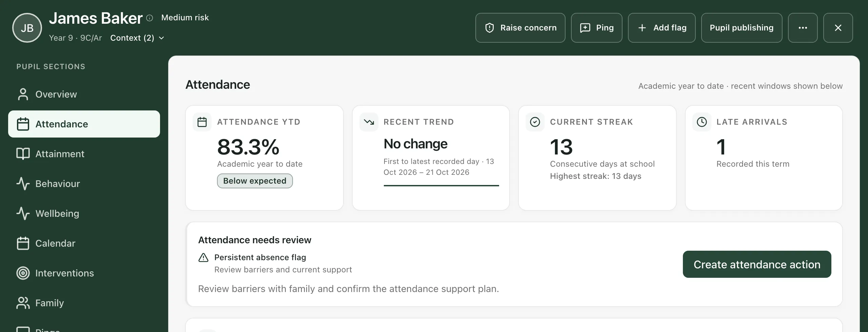Click 'Persistent absence flag' text
Screen dimensions: 868x332
(260, 257)
